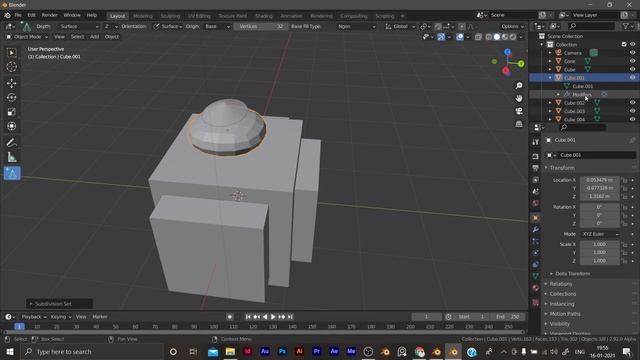Select the 3D Cursor tool
The height and width of the screenshot is (360, 640).
[11, 67]
